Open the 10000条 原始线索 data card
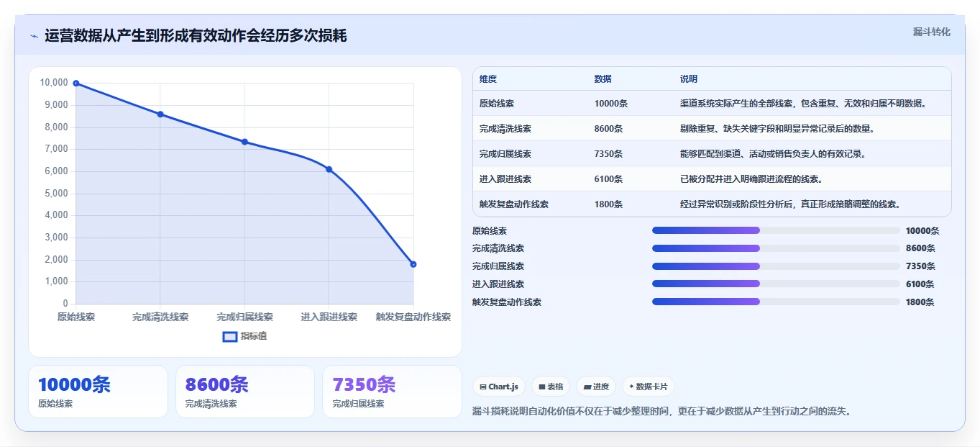Screen dimensions: 980x447 [98, 392]
